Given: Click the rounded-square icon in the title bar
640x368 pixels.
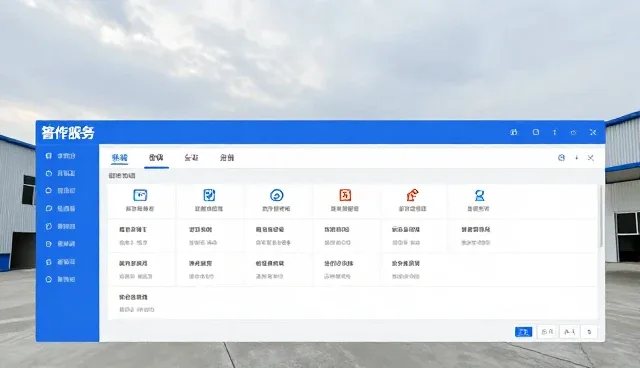Looking at the screenshot, I should (536, 132).
